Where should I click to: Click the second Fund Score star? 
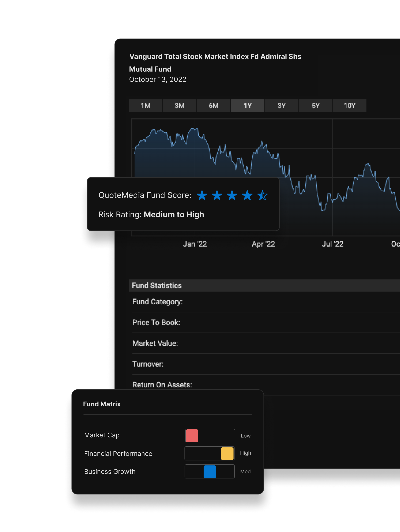(x=217, y=195)
